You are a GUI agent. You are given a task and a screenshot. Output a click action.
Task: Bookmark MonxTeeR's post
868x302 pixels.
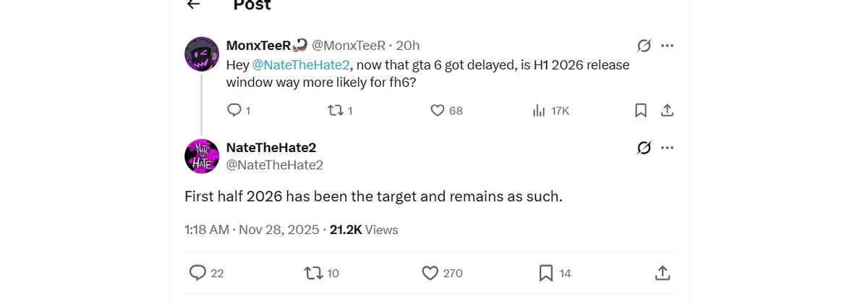click(x=640, y=110)
